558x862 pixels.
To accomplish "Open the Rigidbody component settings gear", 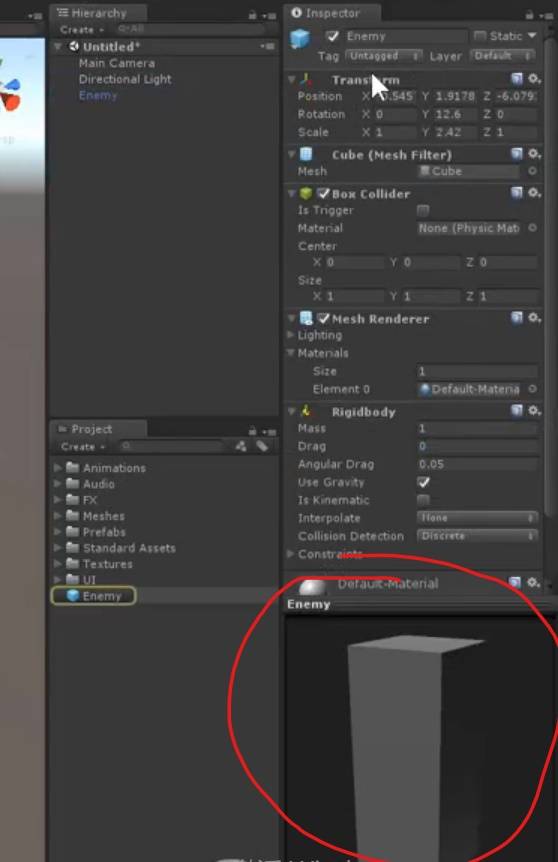I will (534, 411).
